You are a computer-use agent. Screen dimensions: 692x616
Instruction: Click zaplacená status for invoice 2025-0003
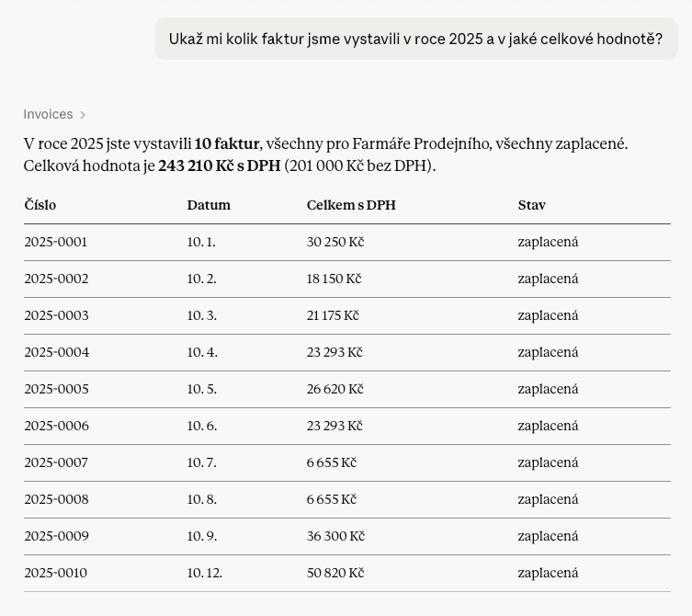(x=548, y=315)
